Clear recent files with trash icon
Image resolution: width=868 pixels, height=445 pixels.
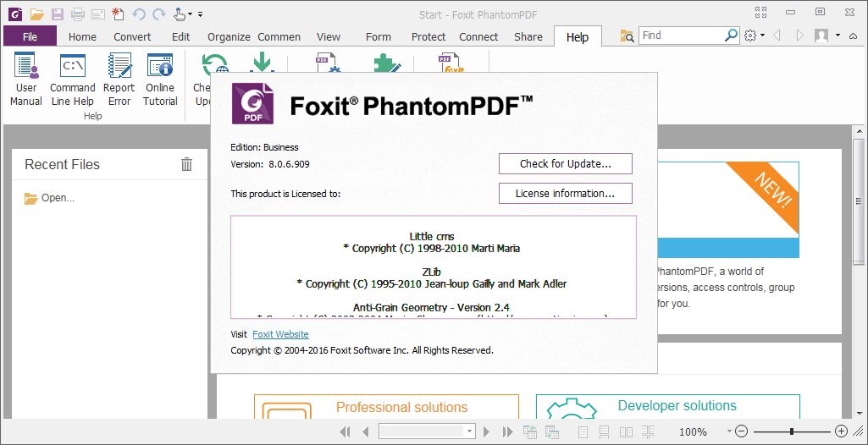pos(186,164)
